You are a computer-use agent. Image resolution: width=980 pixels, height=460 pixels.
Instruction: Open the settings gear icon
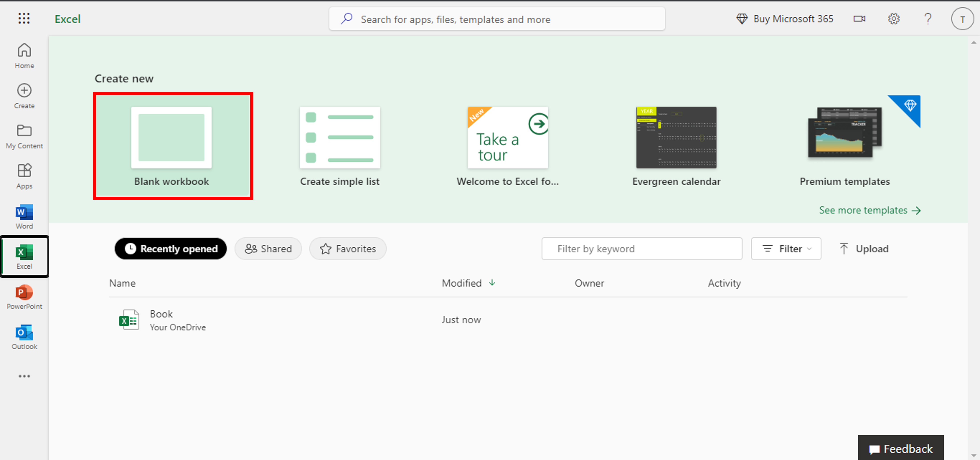point(894,19)
